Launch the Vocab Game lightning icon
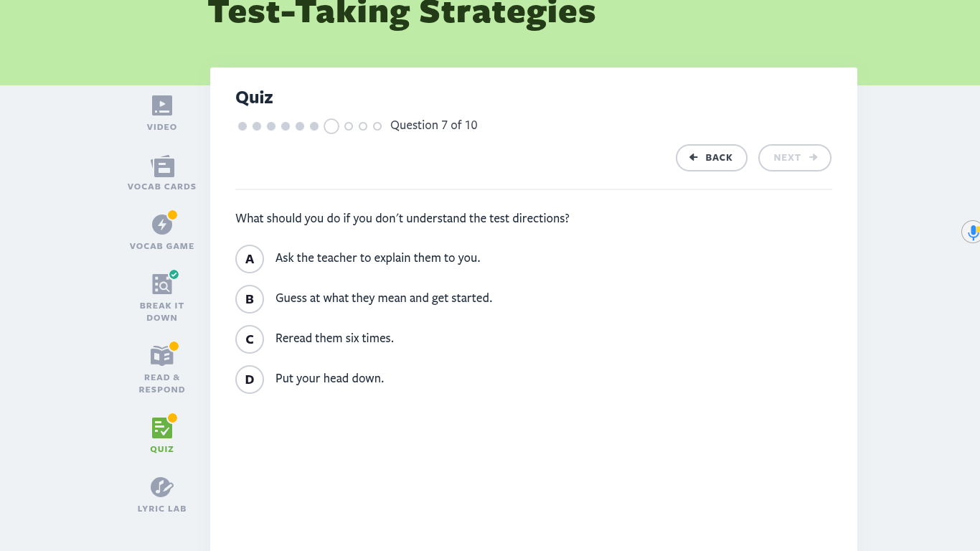980x551 pixels. point(162,225)
